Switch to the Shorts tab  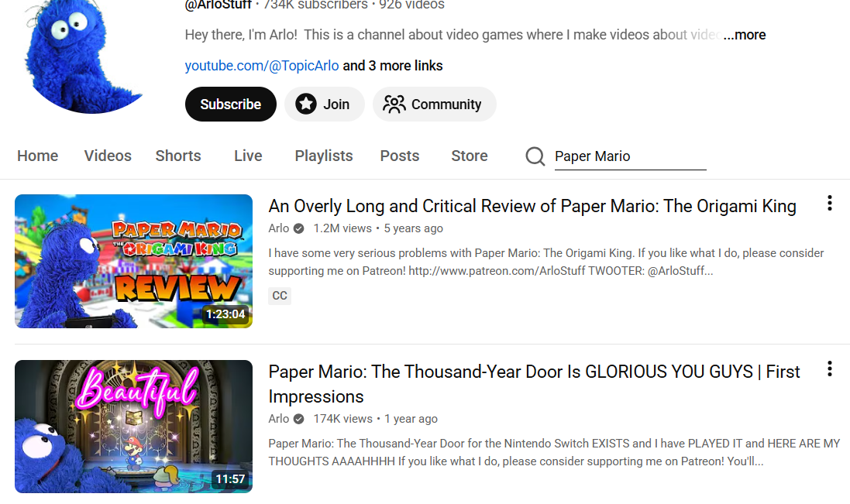178,156
